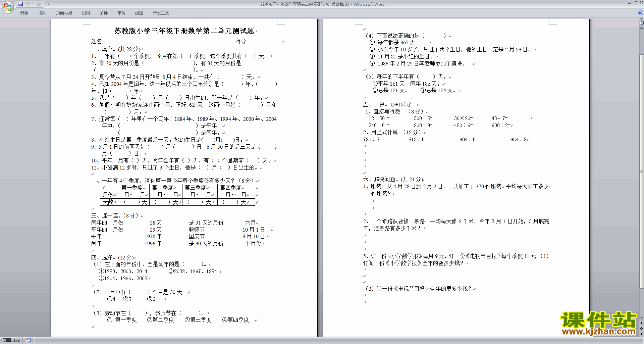Toggle the ruler button above scrollbar
The image size is (644, 344).
[x=641, y=23]
